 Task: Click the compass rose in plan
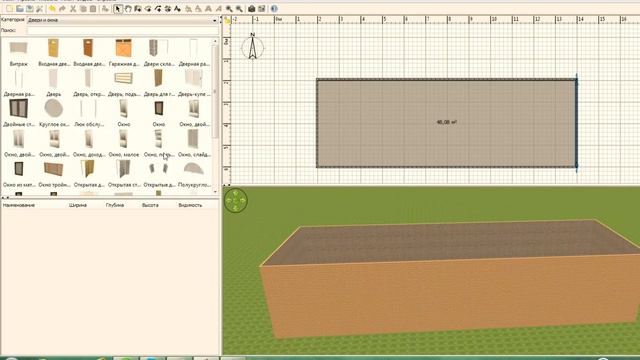(x=253, y=47)
